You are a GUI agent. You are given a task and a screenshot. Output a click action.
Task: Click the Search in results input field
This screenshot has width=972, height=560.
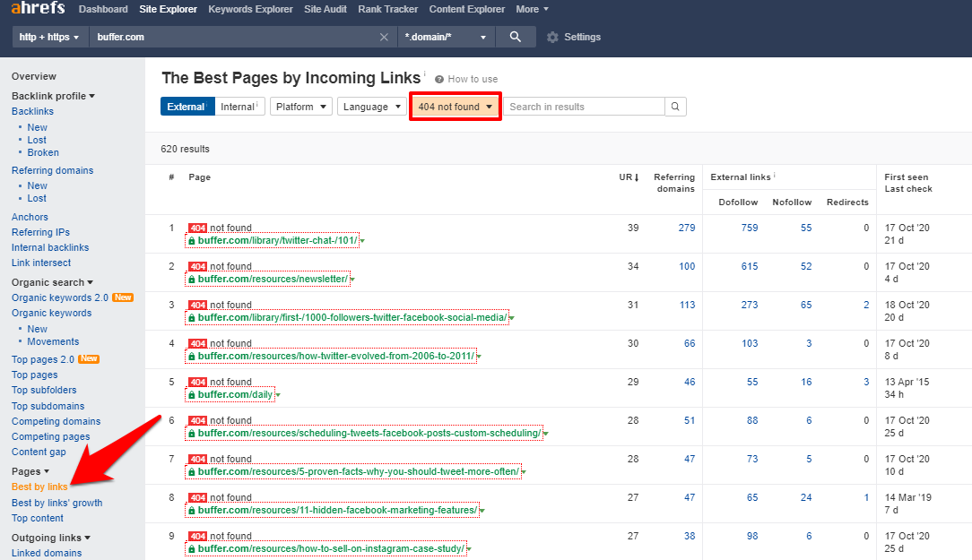[584, 107]
